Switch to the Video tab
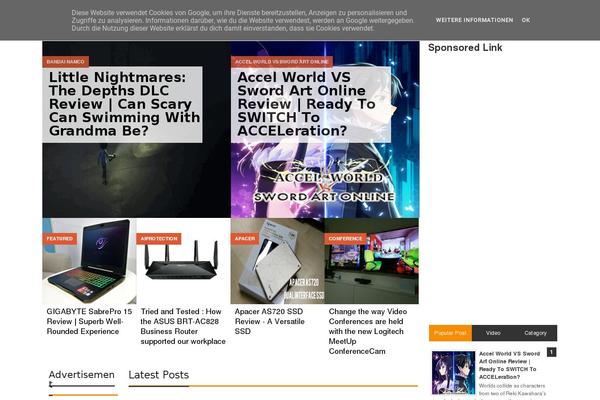Viewport: 600px width, 400px height. point(493,333)
